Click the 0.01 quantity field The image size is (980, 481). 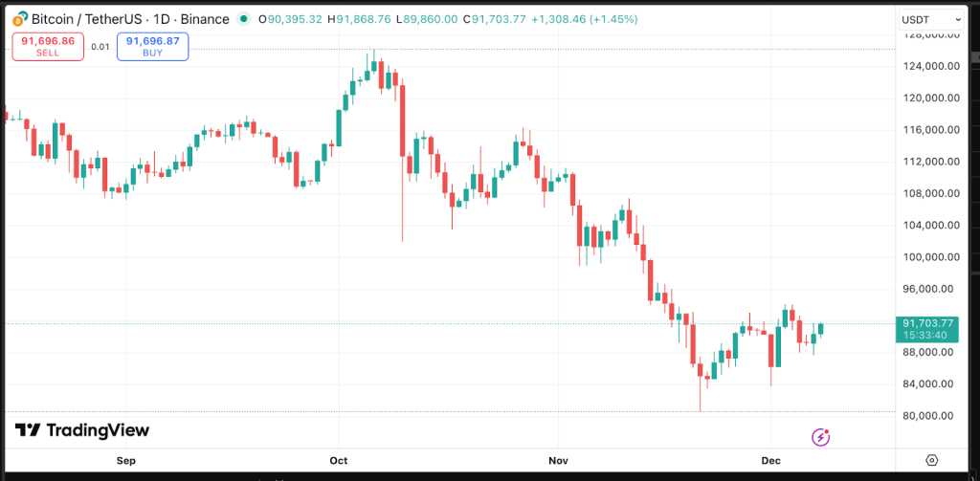coord(100,46)
